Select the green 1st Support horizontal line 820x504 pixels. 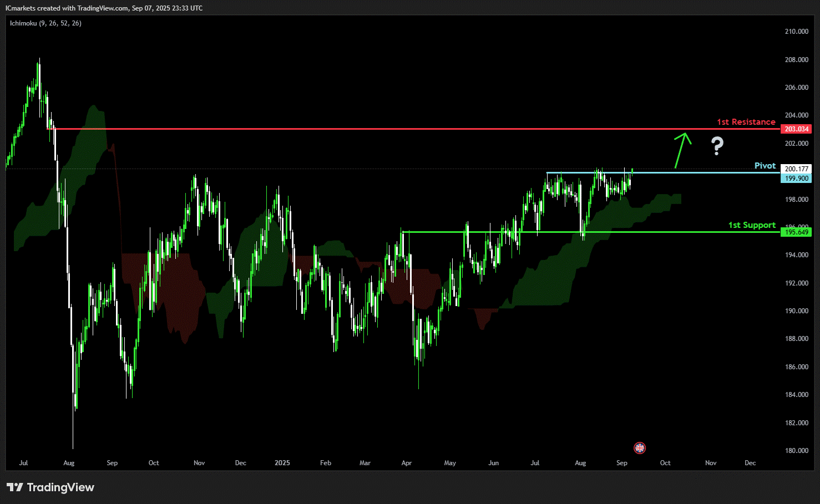[x=591, y=232]
